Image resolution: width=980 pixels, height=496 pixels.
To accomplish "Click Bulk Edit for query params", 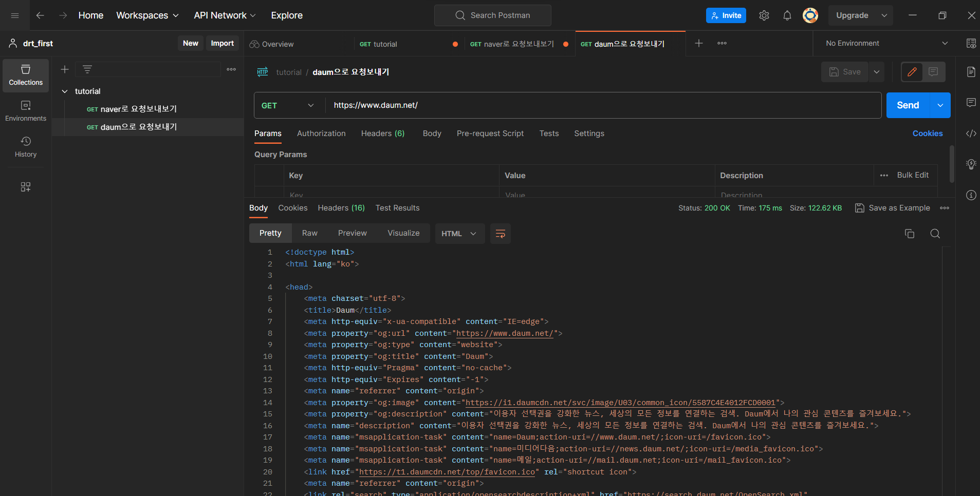I will [913, 175].
